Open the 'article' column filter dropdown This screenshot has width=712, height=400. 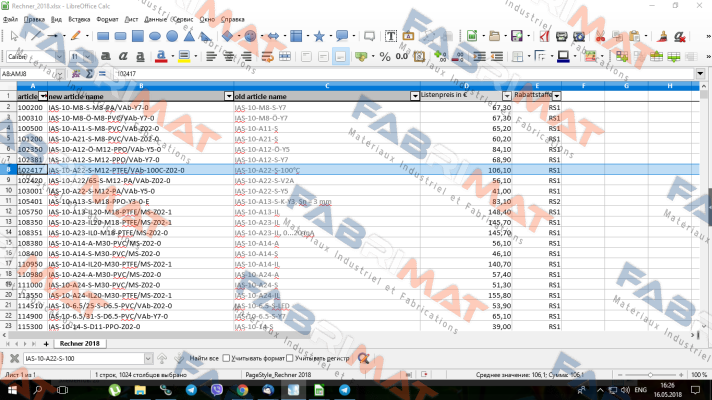point(43,96)
